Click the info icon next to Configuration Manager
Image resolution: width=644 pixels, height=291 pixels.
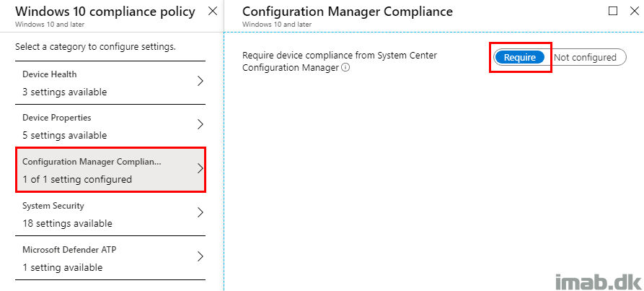(345, 68)
